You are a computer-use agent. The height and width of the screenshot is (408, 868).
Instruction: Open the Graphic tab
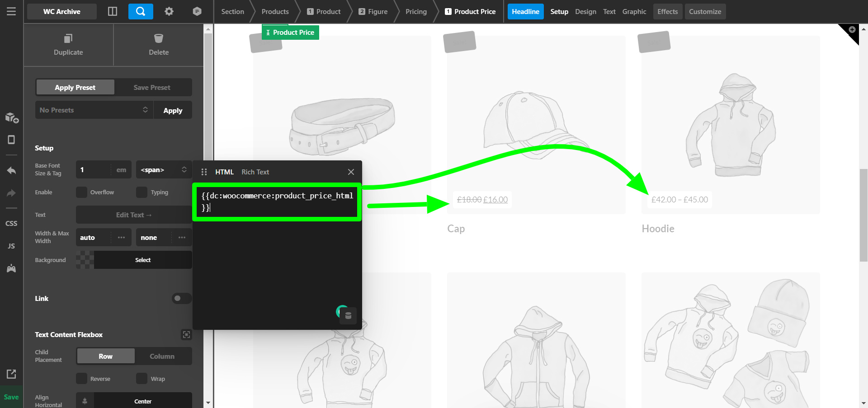(x=634, y=11)
